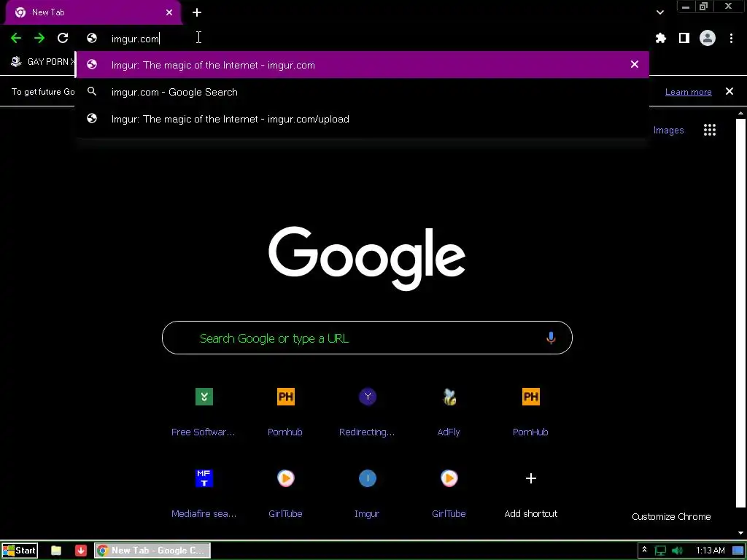Click the scrollbar down arrow
The width and height of the screenshot is (747, 560).
(x=740, y=533)
